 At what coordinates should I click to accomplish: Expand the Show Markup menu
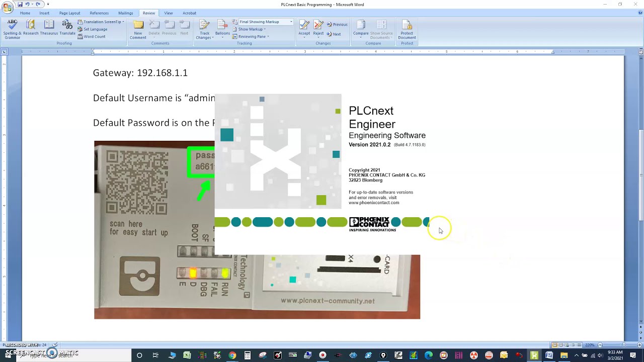[249, 29]
